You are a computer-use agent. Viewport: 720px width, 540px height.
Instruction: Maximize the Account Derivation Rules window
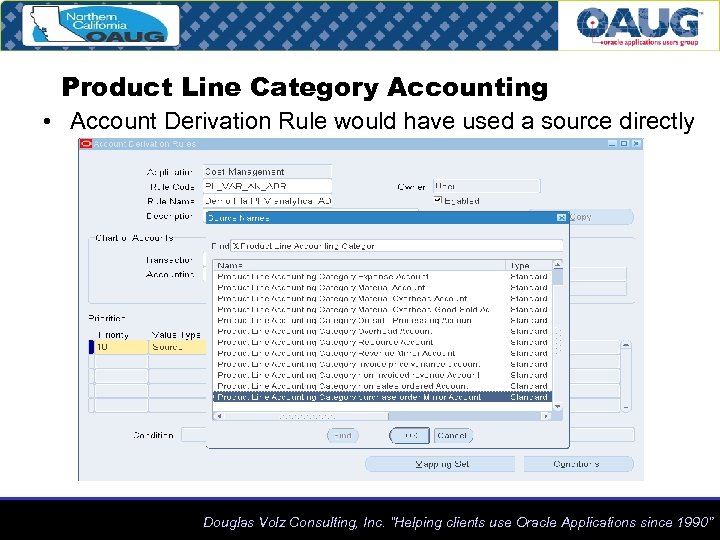tap(624, 144)
